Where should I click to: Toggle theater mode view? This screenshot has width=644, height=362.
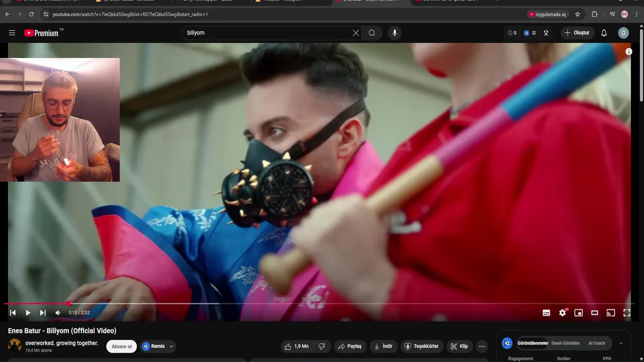tap(595, 313)
